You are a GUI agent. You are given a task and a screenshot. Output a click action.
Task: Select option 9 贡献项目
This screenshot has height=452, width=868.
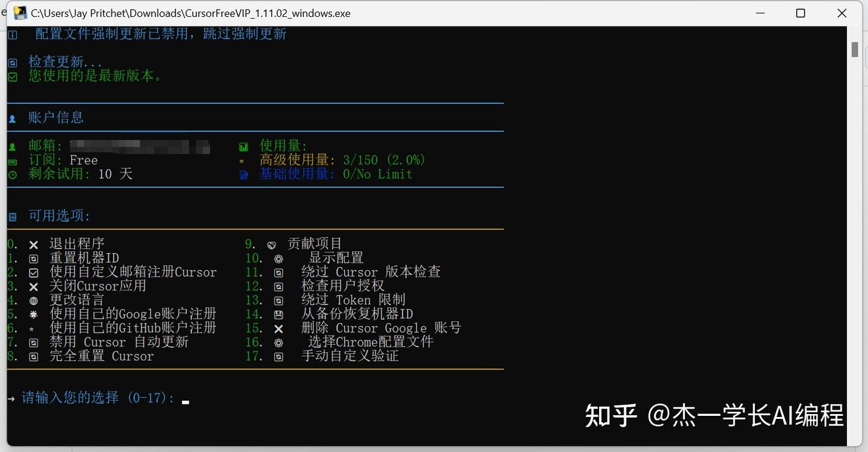315,243
